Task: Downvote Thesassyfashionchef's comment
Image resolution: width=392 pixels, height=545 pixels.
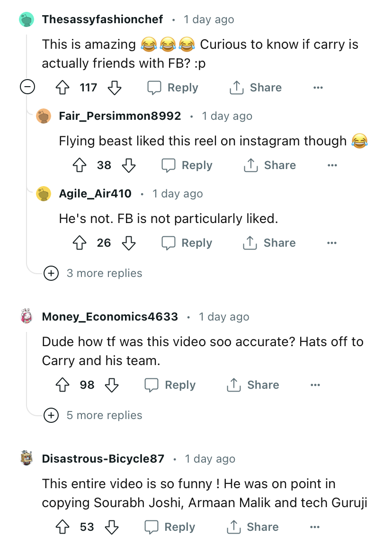Action: coord(115,88)
